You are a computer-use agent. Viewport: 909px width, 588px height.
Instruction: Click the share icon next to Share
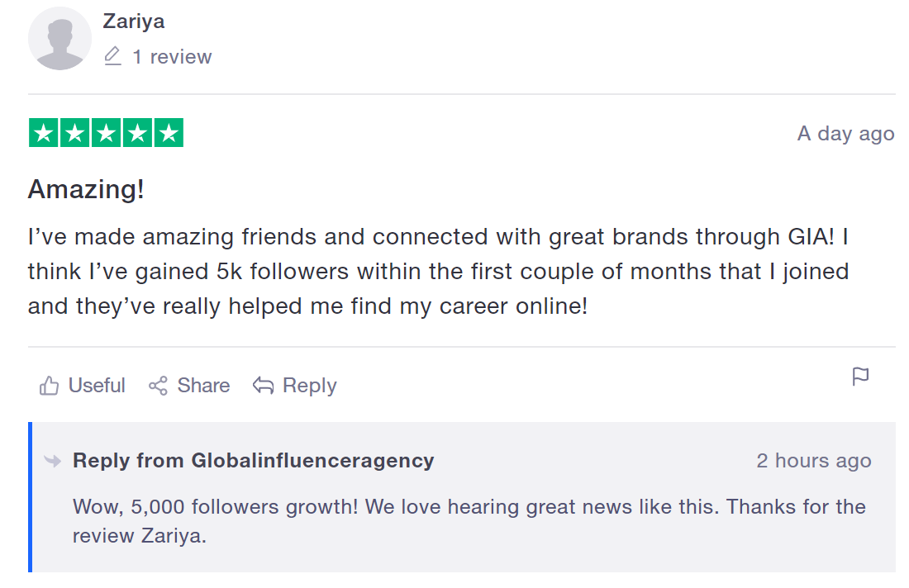click(x=158, y=386)
